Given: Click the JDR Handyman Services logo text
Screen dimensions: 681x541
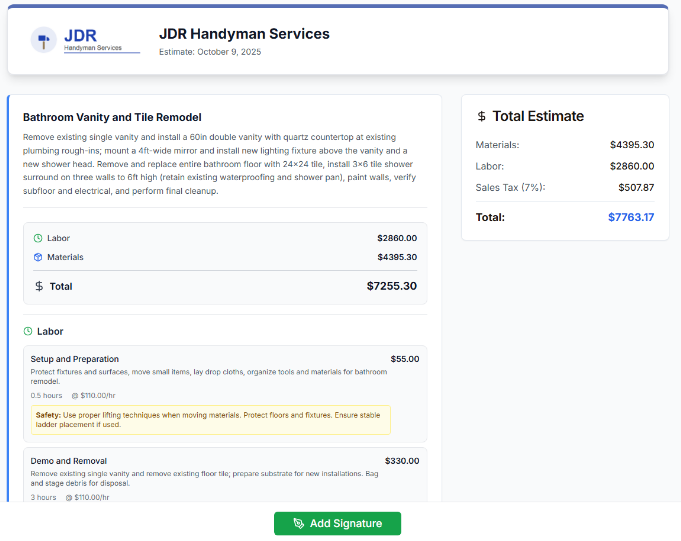Looking at the screenshot, I should click(93, 39).
